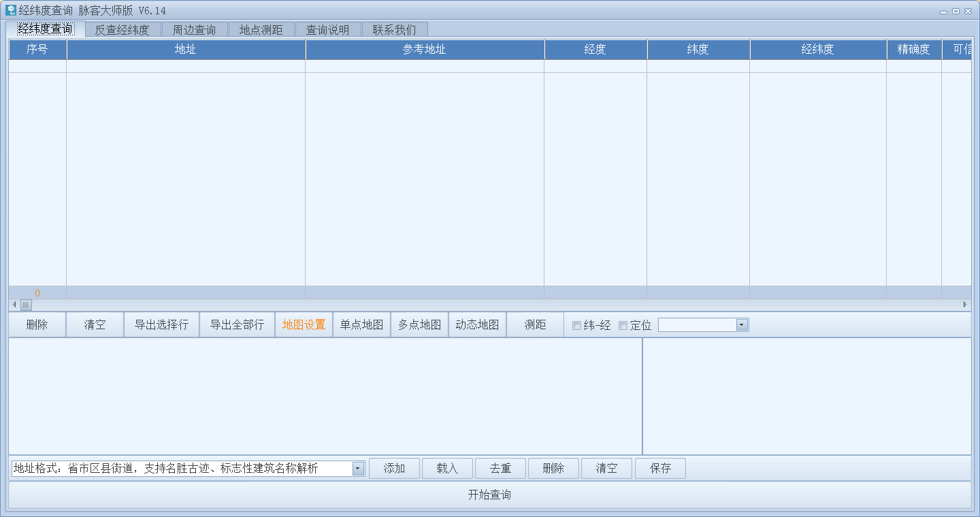The image size is (980, 517).
Task: Start the query with 开始查询
Action: (x=490, y=495)
